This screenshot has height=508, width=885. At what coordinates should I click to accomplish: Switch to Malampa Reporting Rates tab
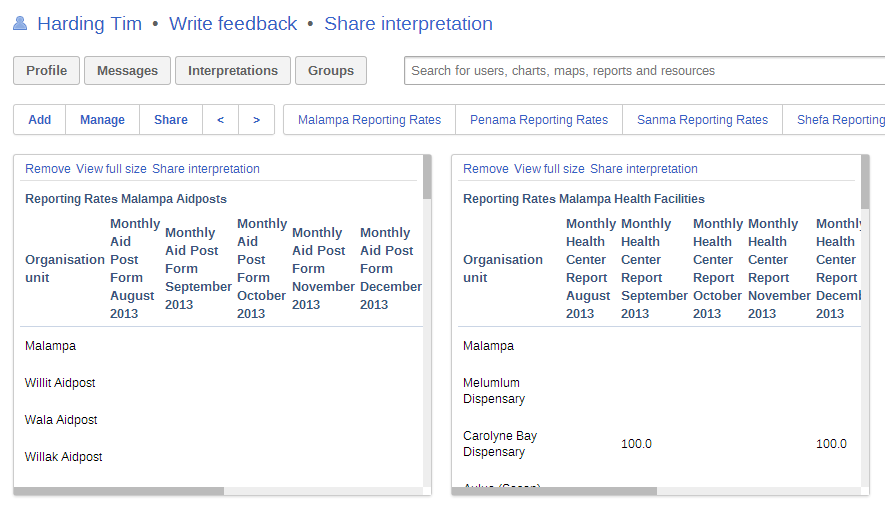[369, 120]
